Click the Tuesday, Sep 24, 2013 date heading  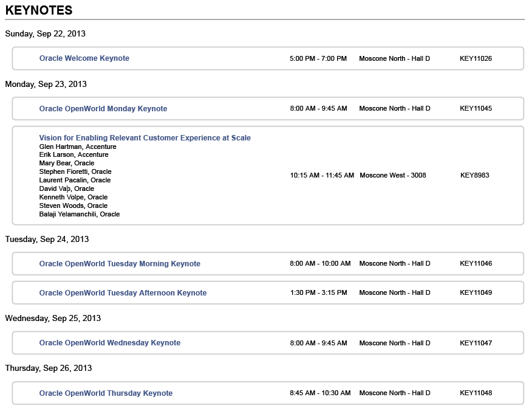(x=47, y=240)
